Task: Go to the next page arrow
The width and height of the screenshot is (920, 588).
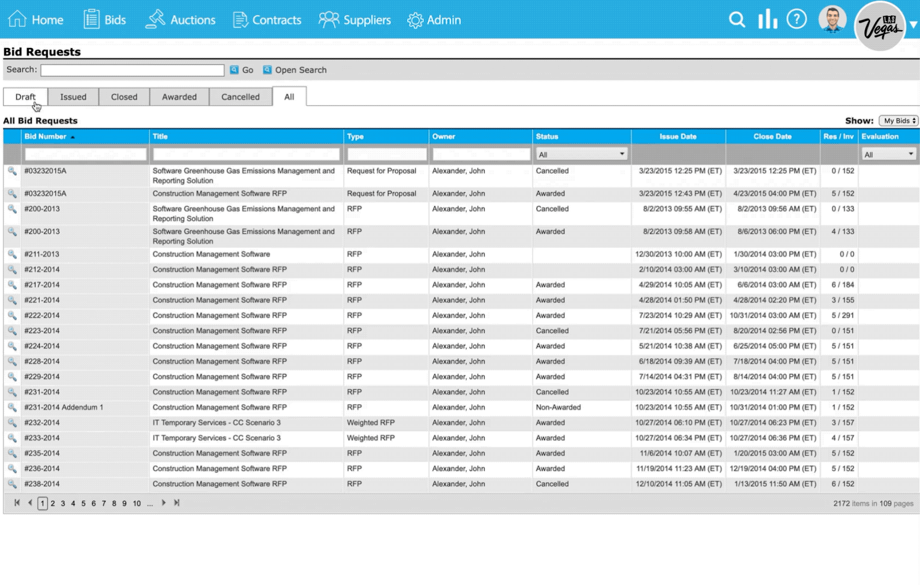Action: click(x=163, y=503)
